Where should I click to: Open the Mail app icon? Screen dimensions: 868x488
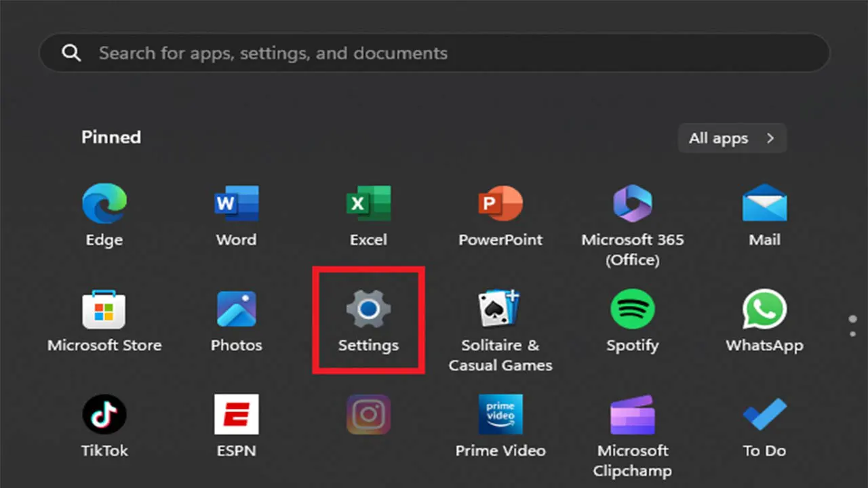764,205
